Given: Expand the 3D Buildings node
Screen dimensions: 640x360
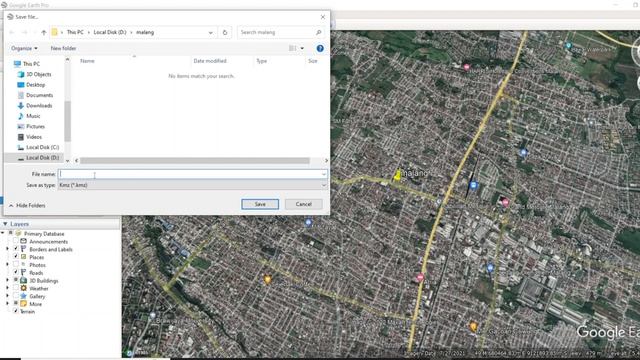Looking at the screenshot, I should [x=7, y=280].
